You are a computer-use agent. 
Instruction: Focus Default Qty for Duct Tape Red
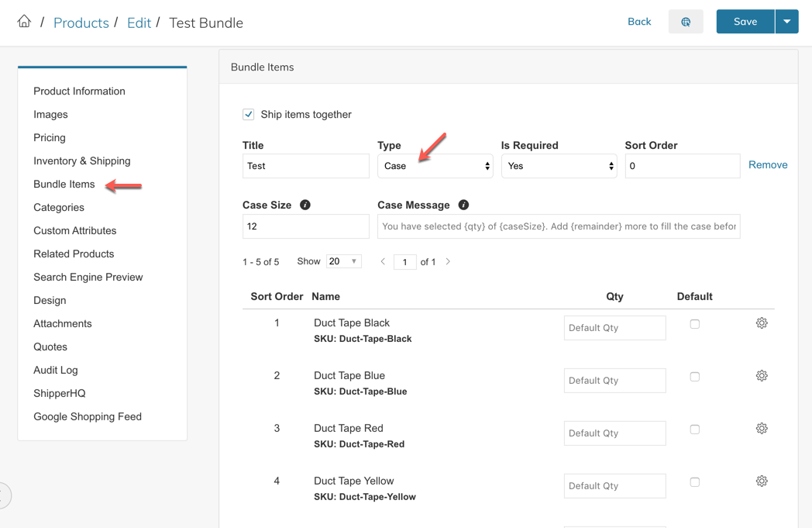click(614, 433)
